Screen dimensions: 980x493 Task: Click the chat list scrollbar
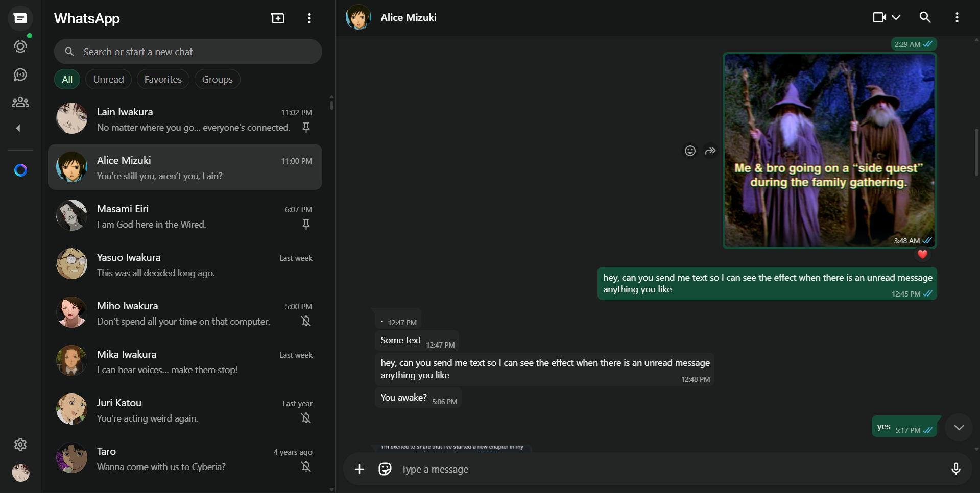331,105
